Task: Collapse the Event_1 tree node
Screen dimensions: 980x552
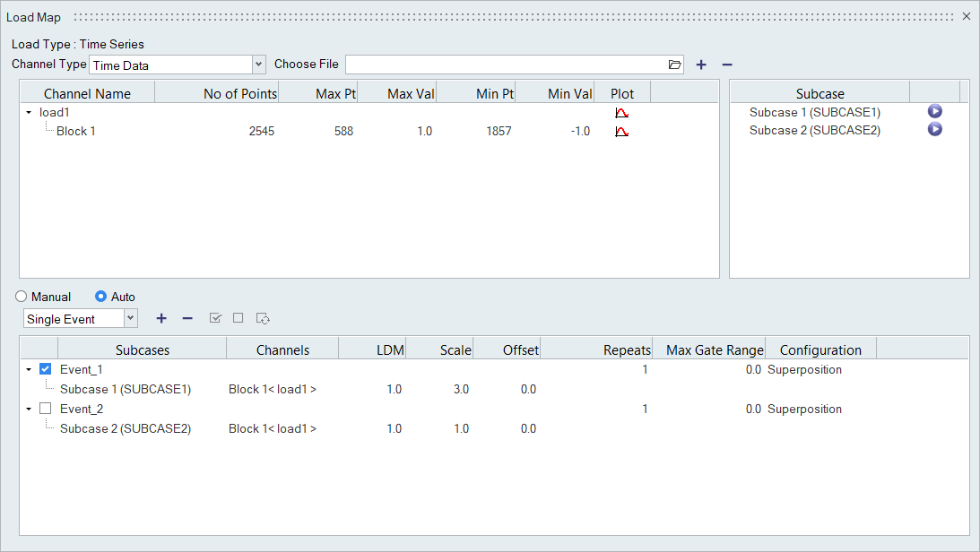Action: pyautogui.click(x=29, y=369)
